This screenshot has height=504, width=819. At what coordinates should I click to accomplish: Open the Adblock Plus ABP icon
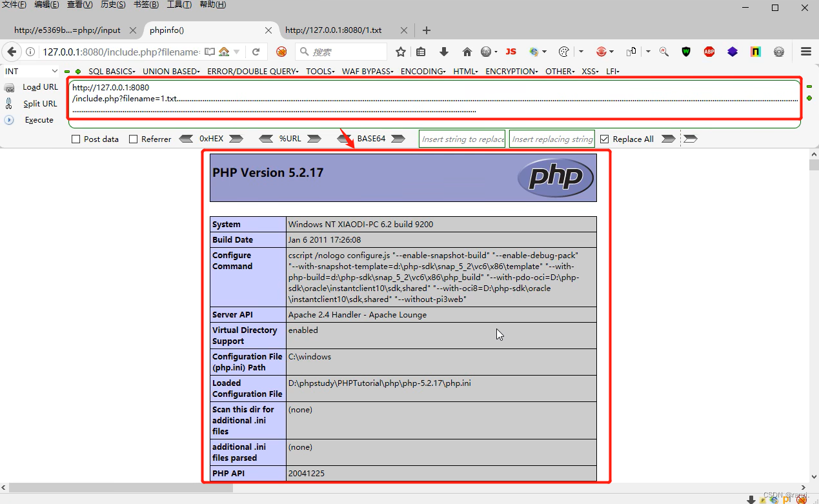pos(709,52)
